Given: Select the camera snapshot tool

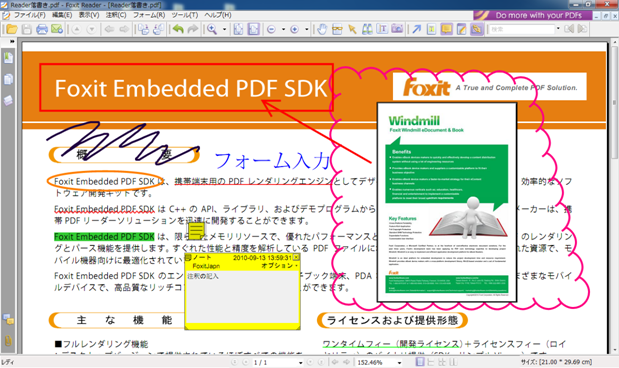Looking at the screenshot, I should pos(397,29).
